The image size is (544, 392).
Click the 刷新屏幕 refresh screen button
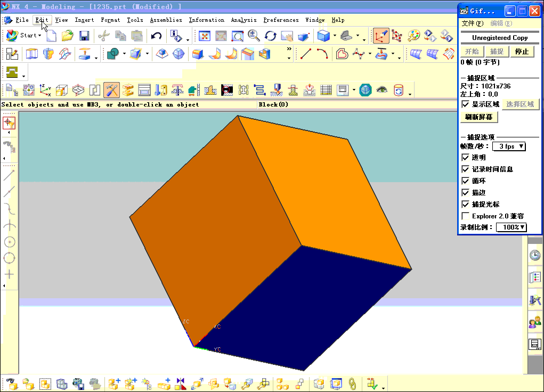click(x=478, y=117)
